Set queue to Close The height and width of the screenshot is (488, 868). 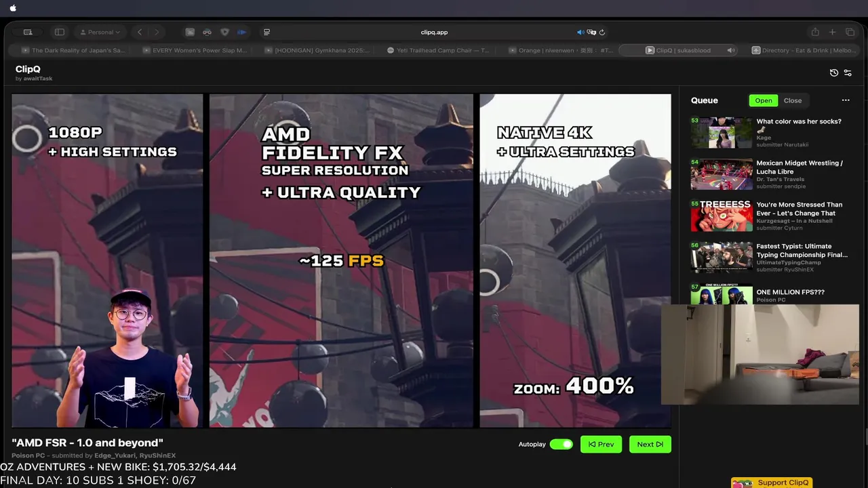(x=793, y=100)
